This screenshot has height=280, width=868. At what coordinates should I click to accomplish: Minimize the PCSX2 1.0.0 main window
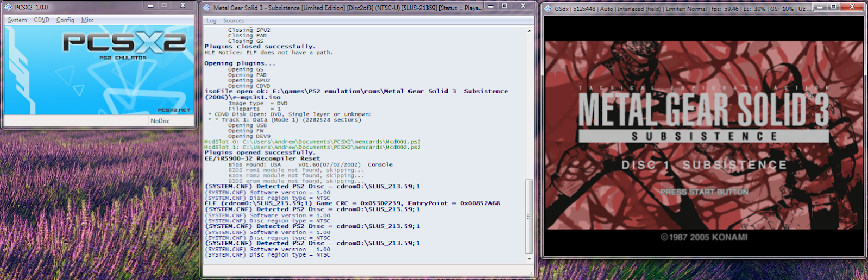151,5
